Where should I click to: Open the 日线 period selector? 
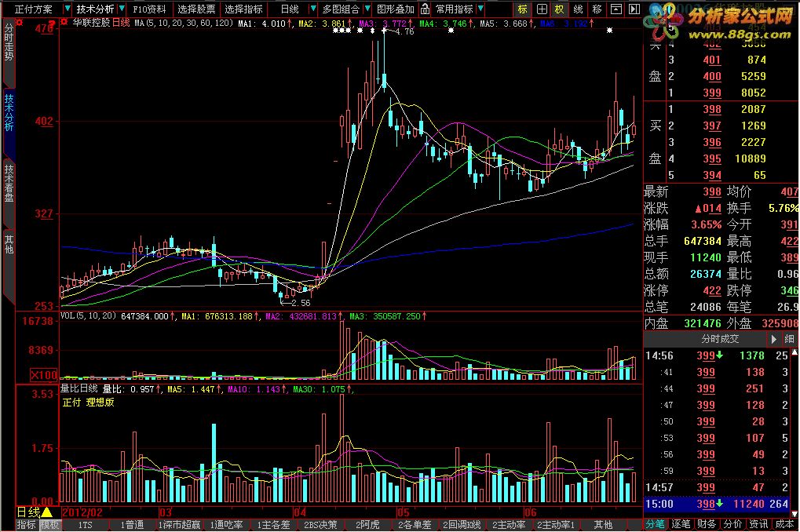(x=290, y=9)
